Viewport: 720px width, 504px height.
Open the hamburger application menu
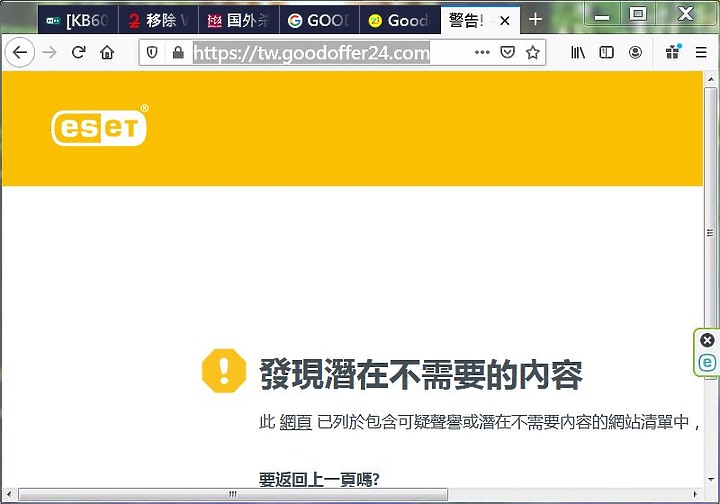coord(701,52)
